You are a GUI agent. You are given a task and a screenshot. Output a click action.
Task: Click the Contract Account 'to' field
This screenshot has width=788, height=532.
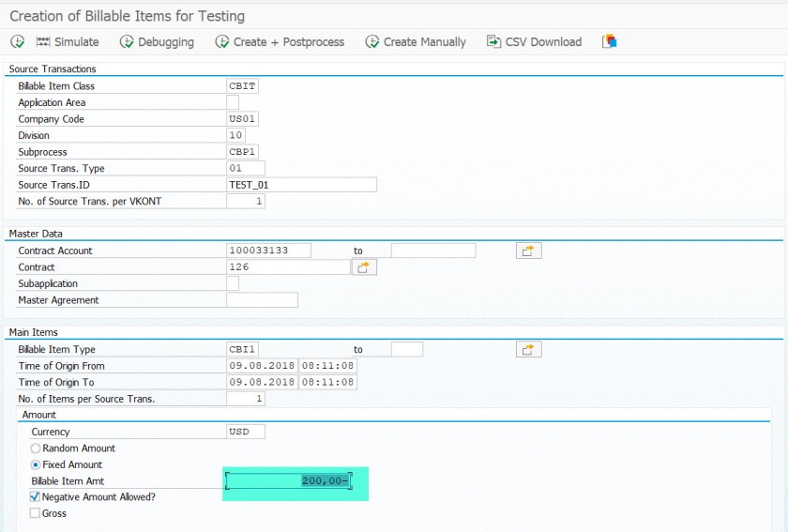[x=433, y=251]
